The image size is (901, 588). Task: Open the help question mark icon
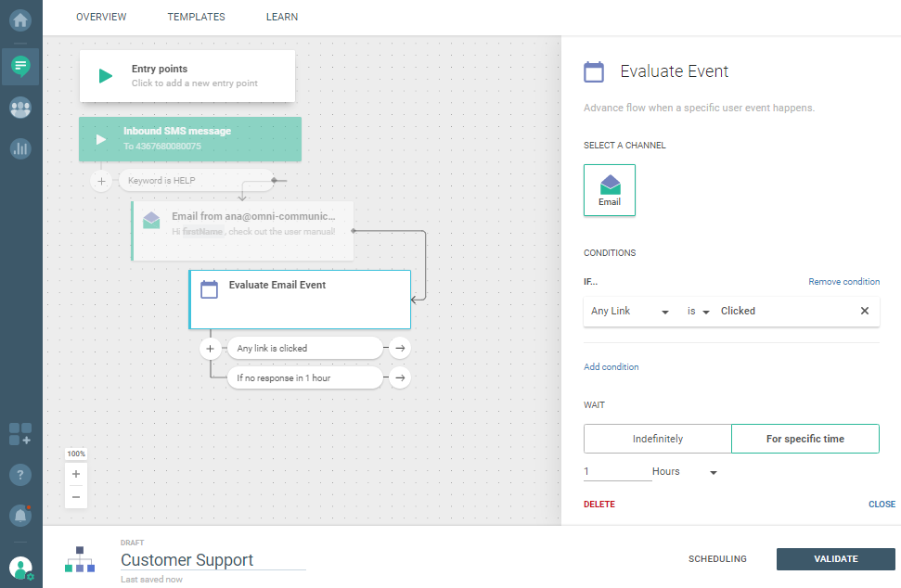coord(20,474)
